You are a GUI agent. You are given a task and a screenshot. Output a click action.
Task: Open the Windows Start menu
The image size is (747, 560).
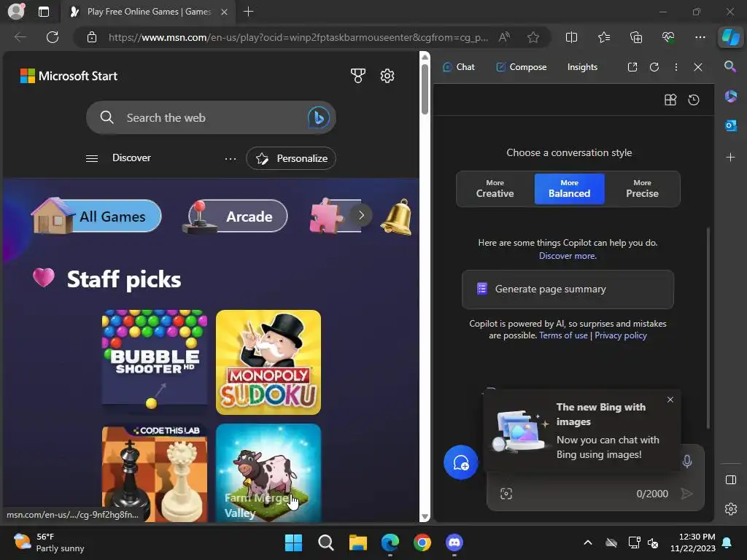[293, 542]
